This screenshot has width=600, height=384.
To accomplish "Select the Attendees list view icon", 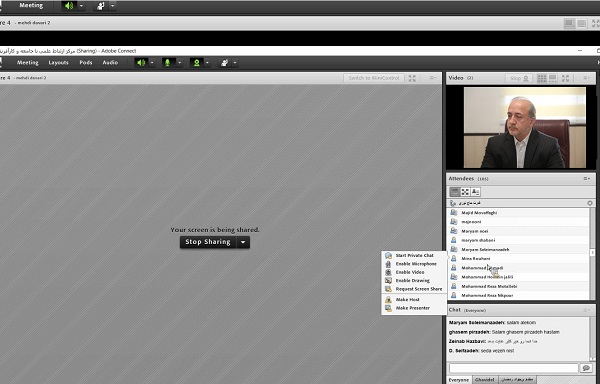I will (455, 192).
